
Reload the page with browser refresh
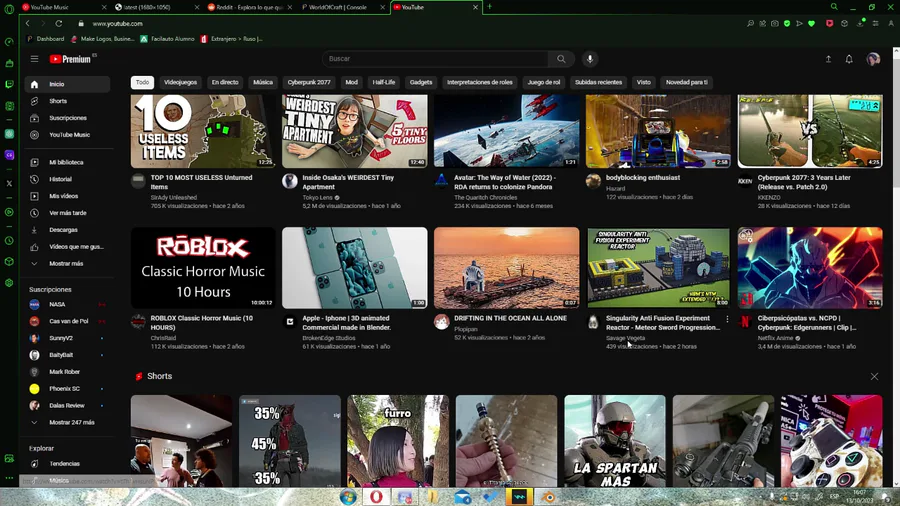59,24
